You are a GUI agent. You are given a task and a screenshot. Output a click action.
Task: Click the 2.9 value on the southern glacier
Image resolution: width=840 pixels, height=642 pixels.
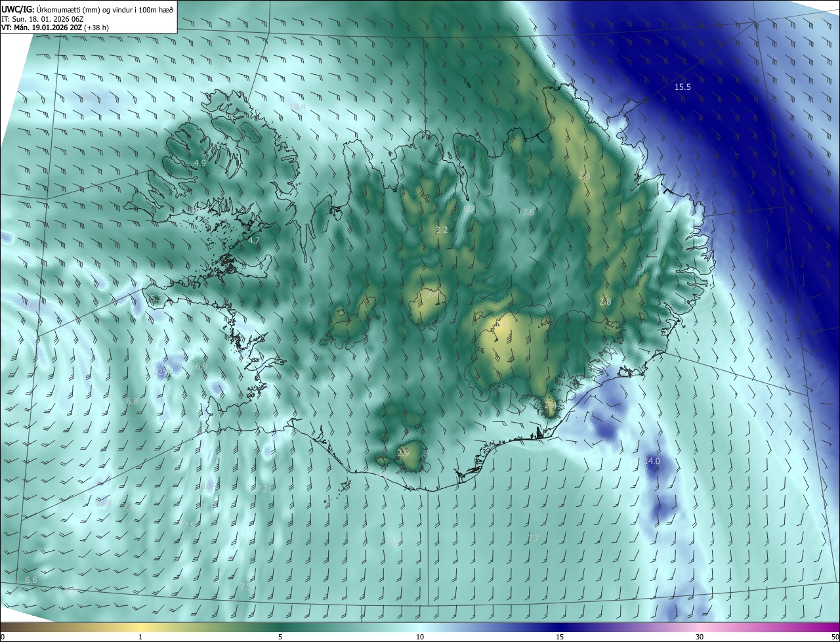click(403, 453)
